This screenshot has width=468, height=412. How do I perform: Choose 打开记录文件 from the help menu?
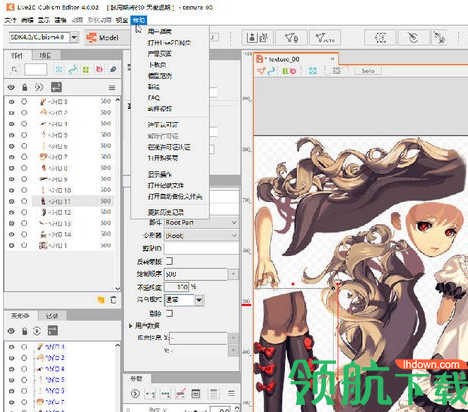coord(166,185)
